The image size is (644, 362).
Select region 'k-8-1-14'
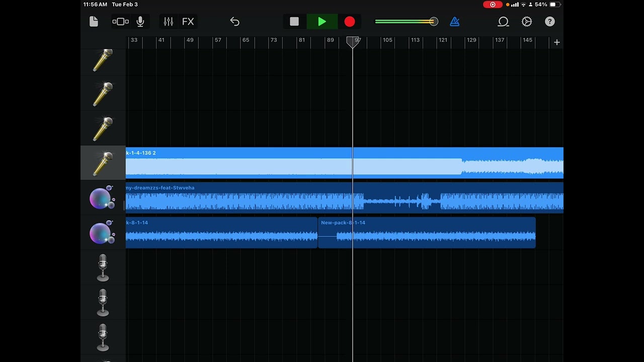coord(221,232)
